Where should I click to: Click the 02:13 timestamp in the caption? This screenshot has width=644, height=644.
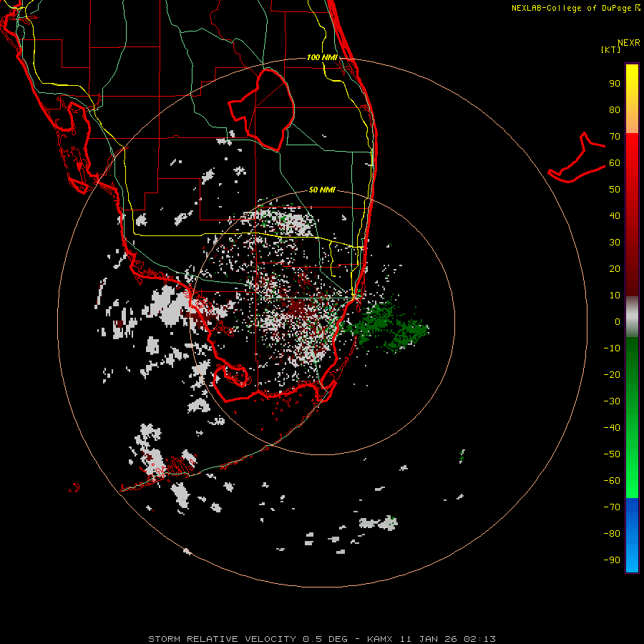pos(479,639)
